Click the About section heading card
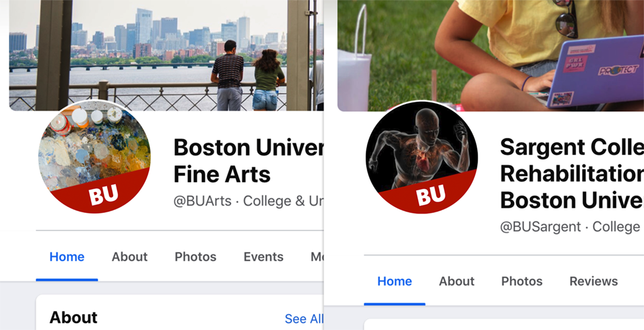644x330 pixels. tap(179, 312)
